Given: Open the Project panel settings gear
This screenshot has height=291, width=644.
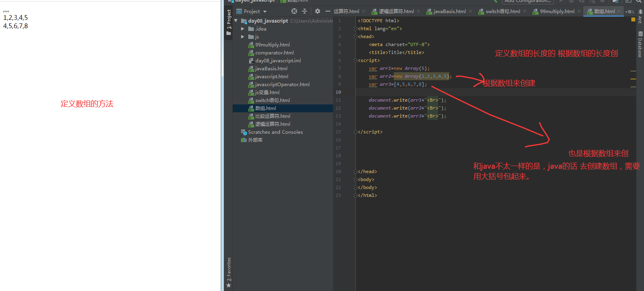Looking at the screenshot, I should click(317, 12).
